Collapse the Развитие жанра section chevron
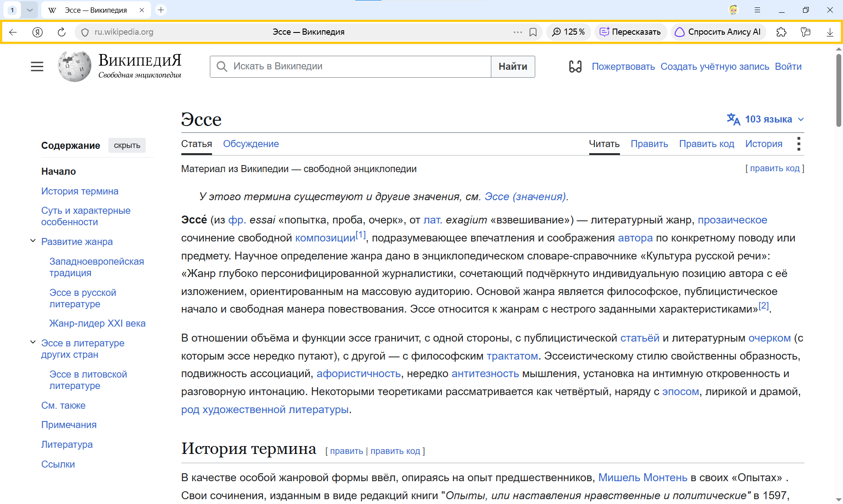 (x=33, y=241)
